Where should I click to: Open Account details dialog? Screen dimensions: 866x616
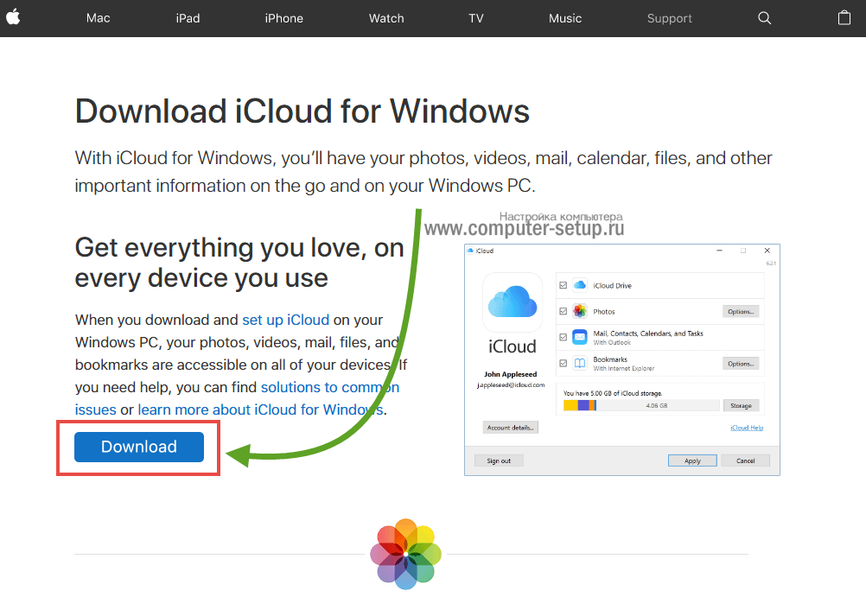click(511, 427)
